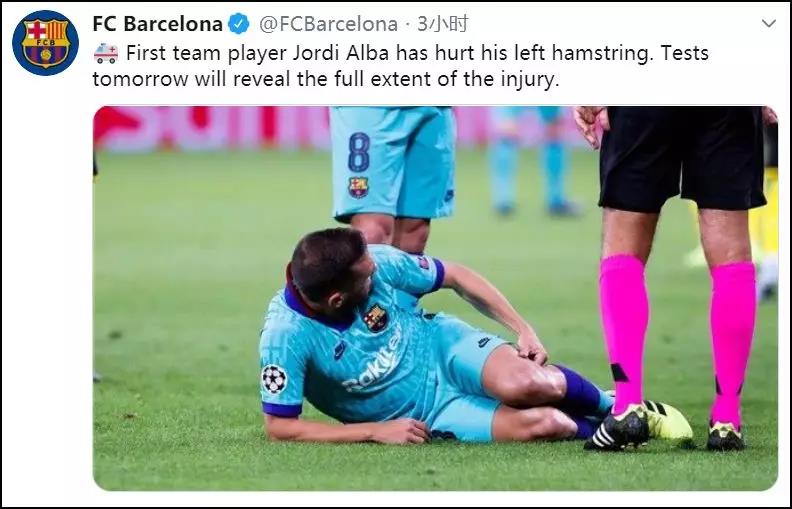Click the blue verified checkmark badge
Image resolution: width=792 pixels, height=509 pixels.
[238, 24]
